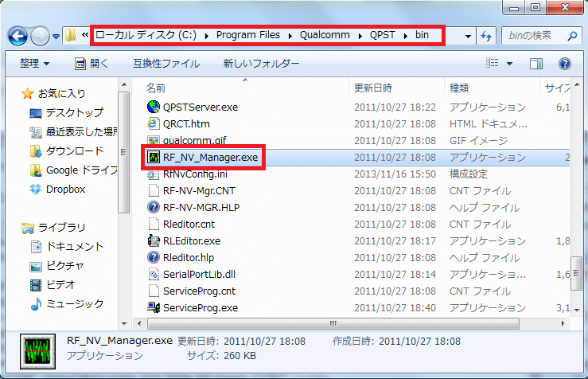Screen dimensions: 588x379
Task: Open Dropbox in navigation pane
Action: pos(65,189)
